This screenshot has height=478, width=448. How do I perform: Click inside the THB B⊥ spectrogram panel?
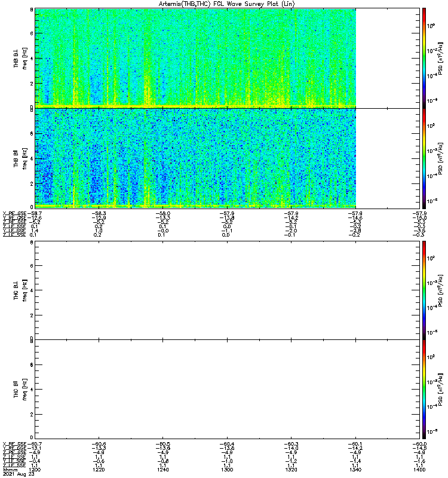pyautogui.click(x=227, y=58)
